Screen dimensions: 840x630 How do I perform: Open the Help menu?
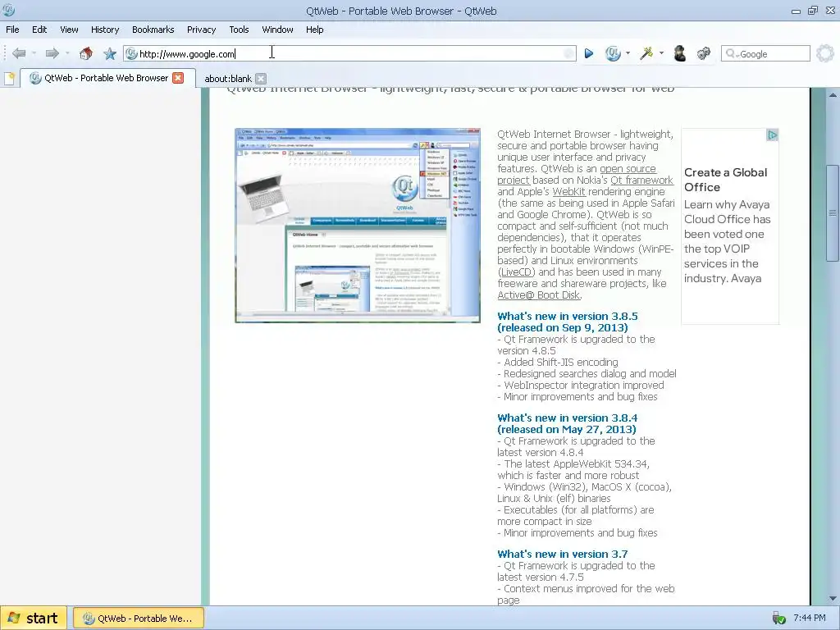coord(314,30)
